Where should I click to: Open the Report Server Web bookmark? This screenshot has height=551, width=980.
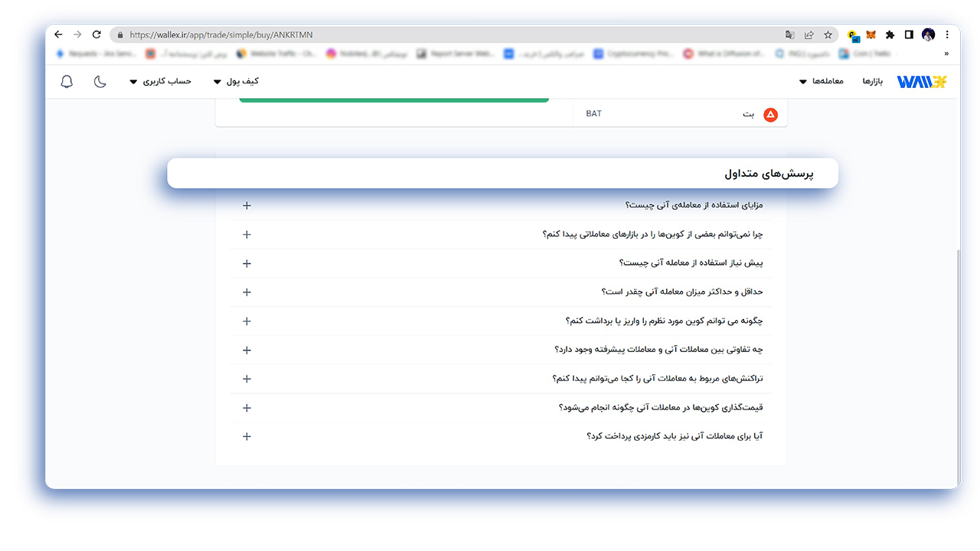point(456,54)
